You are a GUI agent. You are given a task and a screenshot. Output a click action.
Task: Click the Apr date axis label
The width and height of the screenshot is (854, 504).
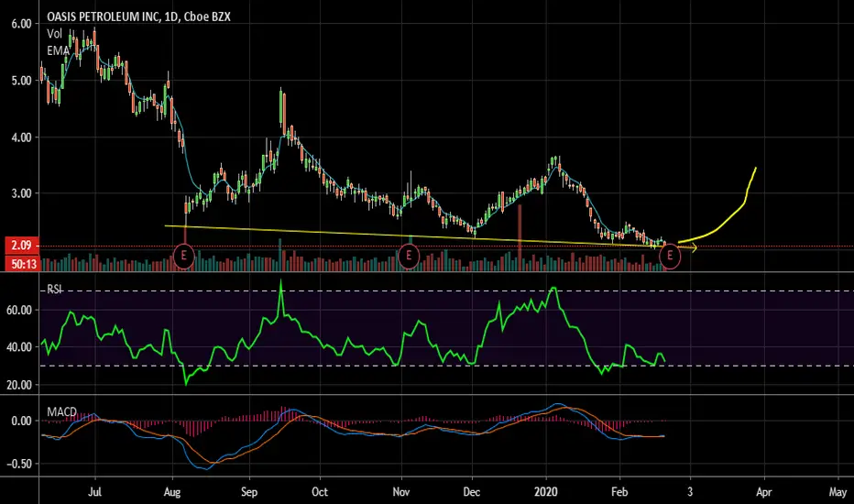[764, 492]
